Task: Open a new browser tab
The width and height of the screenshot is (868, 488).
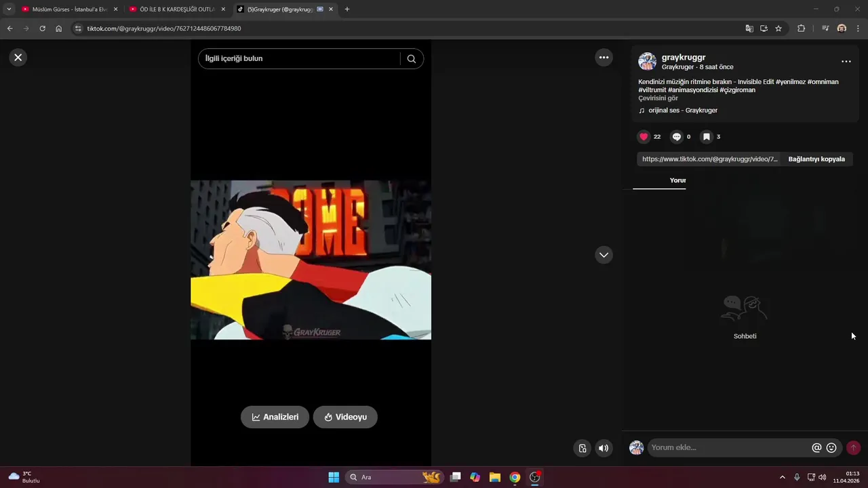Action: 347,9
